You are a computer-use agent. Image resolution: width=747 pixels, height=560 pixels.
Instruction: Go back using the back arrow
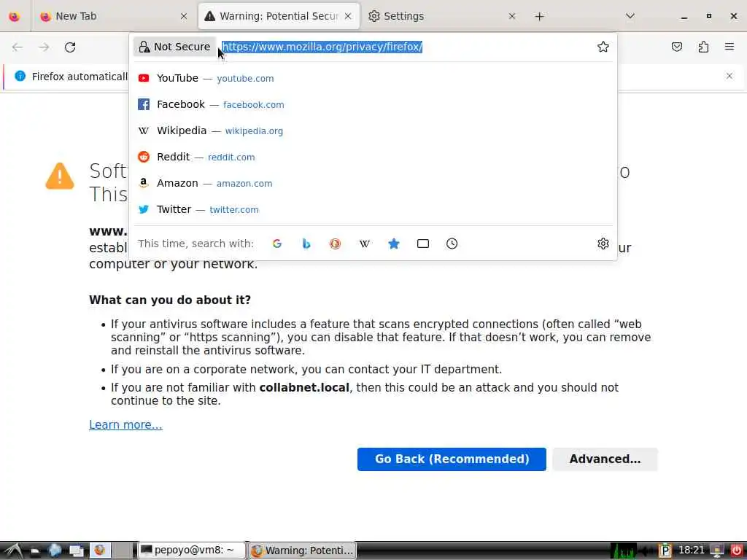point(18,47)
